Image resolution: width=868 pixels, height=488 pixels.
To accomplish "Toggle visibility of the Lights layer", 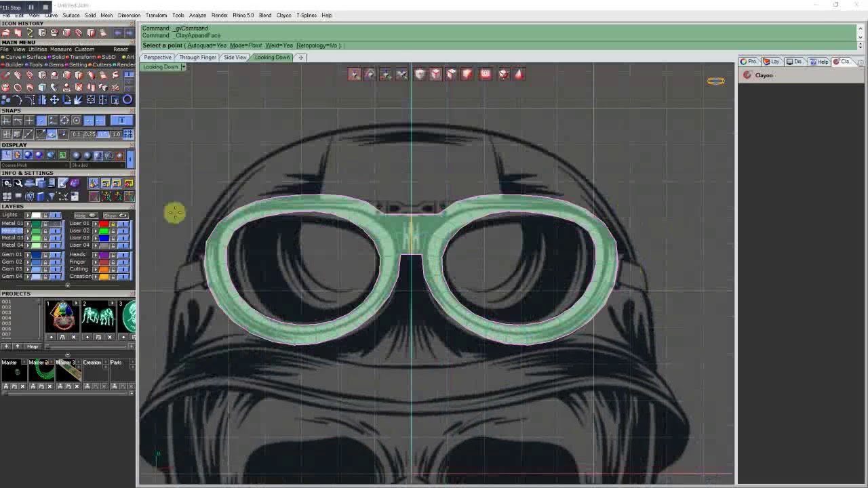I will pyautogui.click(x=56, y=215).
